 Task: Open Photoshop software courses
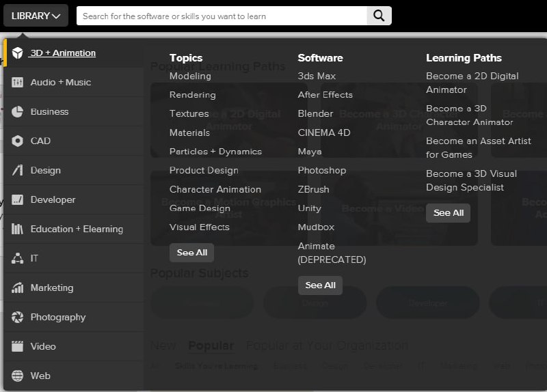pyautogui.click(x=322, y=170)
